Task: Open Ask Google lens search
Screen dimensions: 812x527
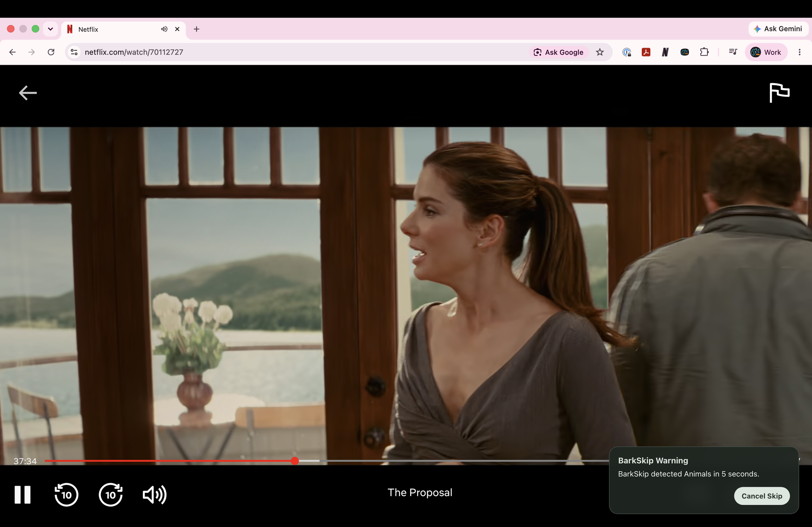Action: point(559,52)
